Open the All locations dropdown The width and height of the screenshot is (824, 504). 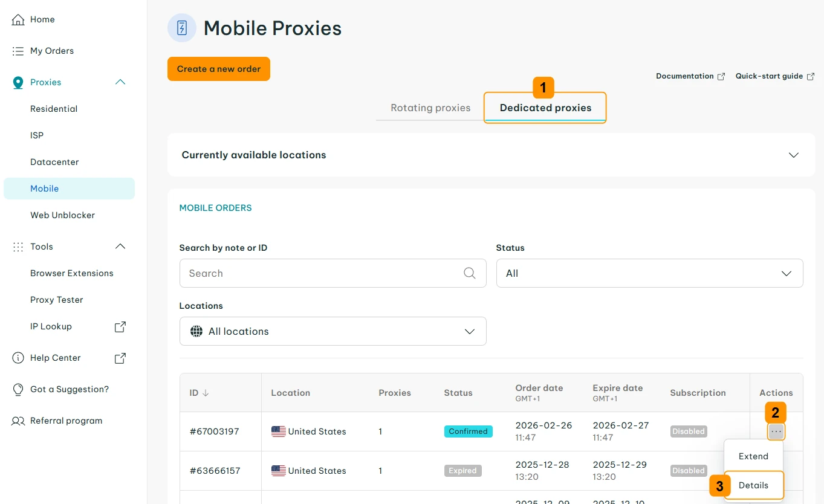[333, 331]
